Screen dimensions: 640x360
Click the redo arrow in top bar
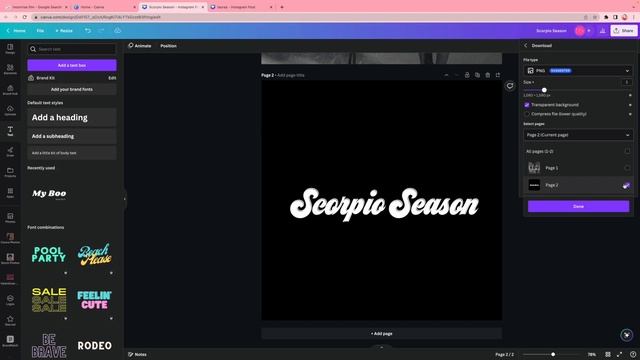pyautogui.click(x=101, y=31)
